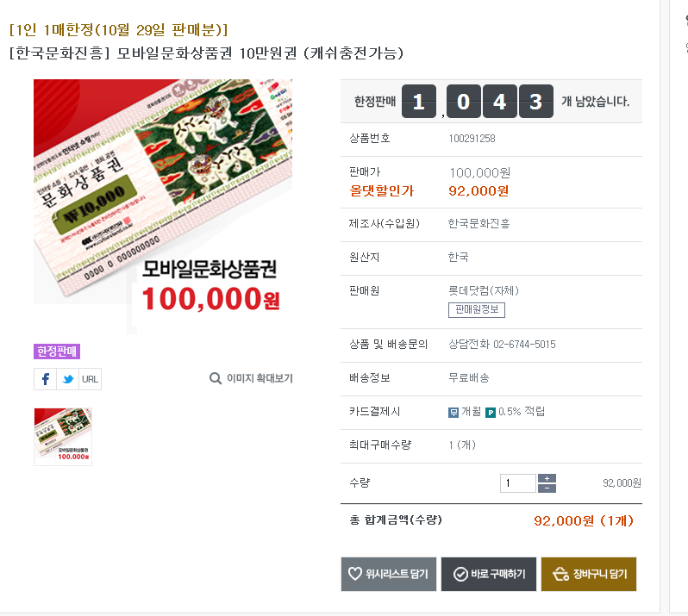This screenshot has width=688, height=616.
Task: Share product via Twitter bird icon
Action: (x=67, y=379)
